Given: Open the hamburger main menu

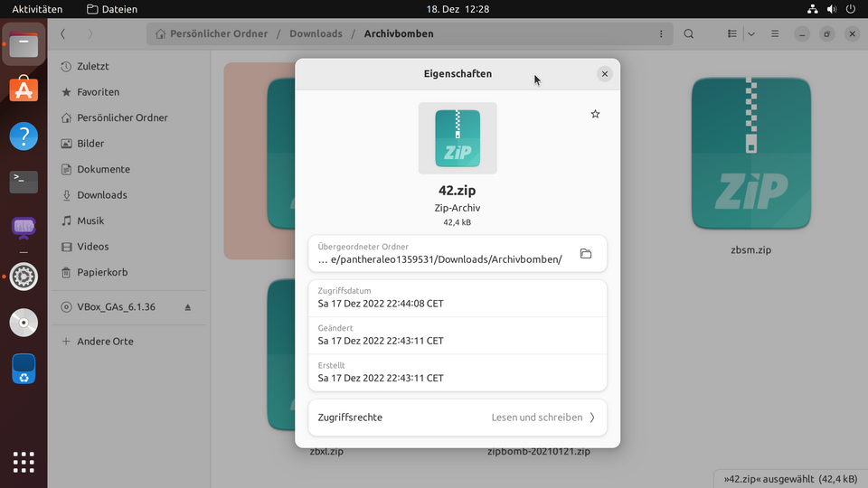Looking at the screenshot, I should coord(775,34).
